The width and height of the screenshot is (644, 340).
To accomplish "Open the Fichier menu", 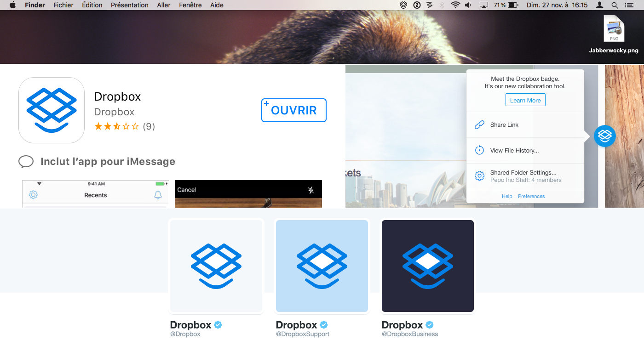I will [63, 5].
